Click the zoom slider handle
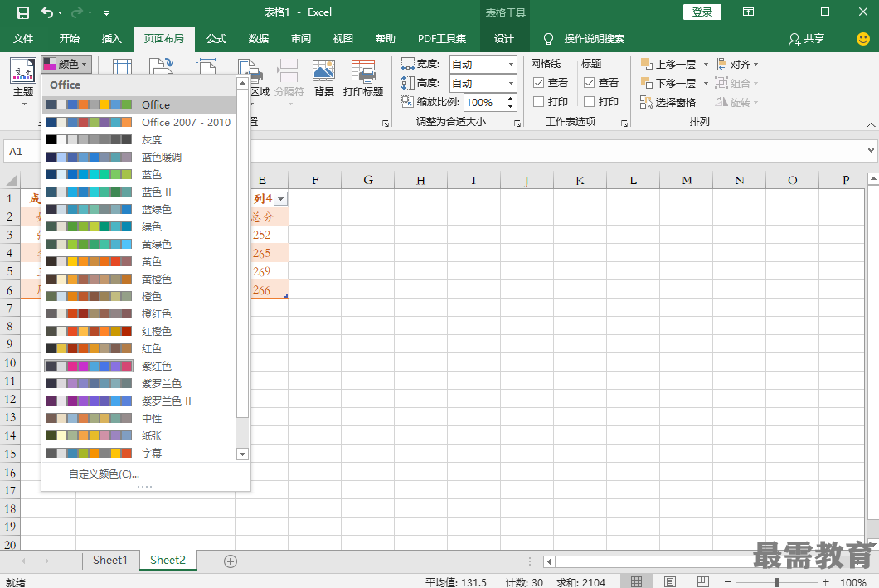 [777, 582]
